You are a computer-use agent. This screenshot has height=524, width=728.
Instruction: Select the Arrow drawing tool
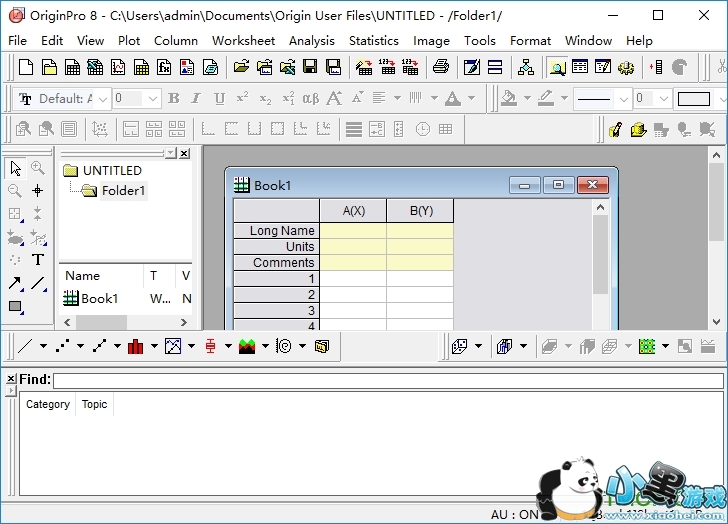click(x=15, y=283)
